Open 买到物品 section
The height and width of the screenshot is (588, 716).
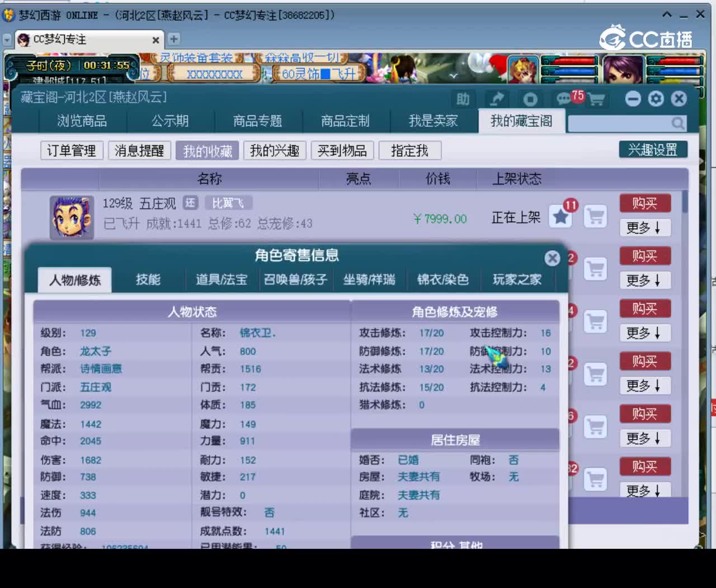pos(342,150)
